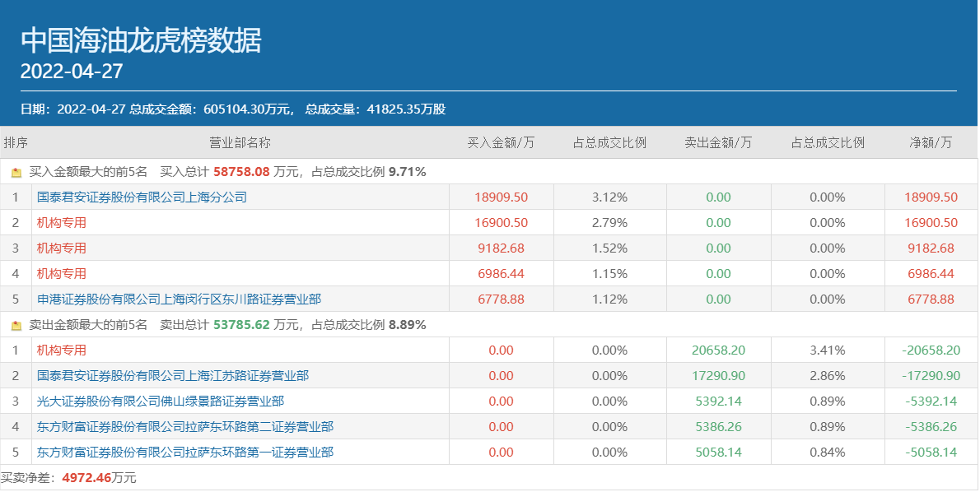980x492 pixels.
Task: Open 光大证券佛山绿景路证券营业部 link
Action: [161, 401]
